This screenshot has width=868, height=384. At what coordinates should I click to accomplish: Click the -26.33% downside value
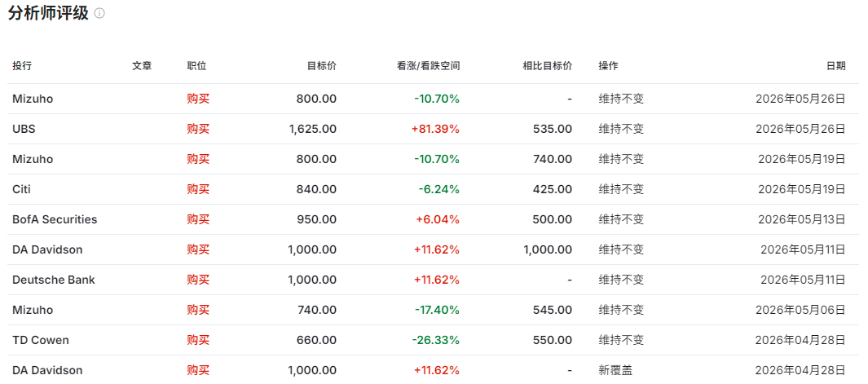pos(437,340)
